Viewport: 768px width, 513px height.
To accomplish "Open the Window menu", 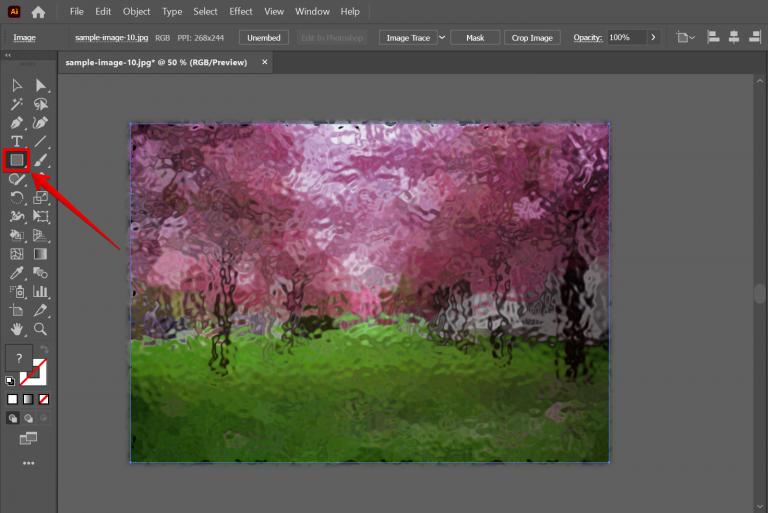I will point(312,12).
